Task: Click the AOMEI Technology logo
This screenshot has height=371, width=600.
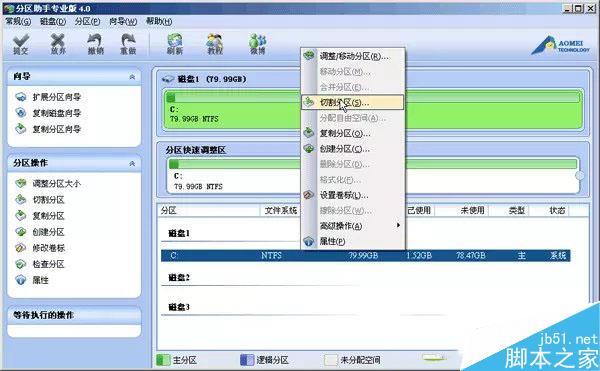Action: click(x=561, y=46)
